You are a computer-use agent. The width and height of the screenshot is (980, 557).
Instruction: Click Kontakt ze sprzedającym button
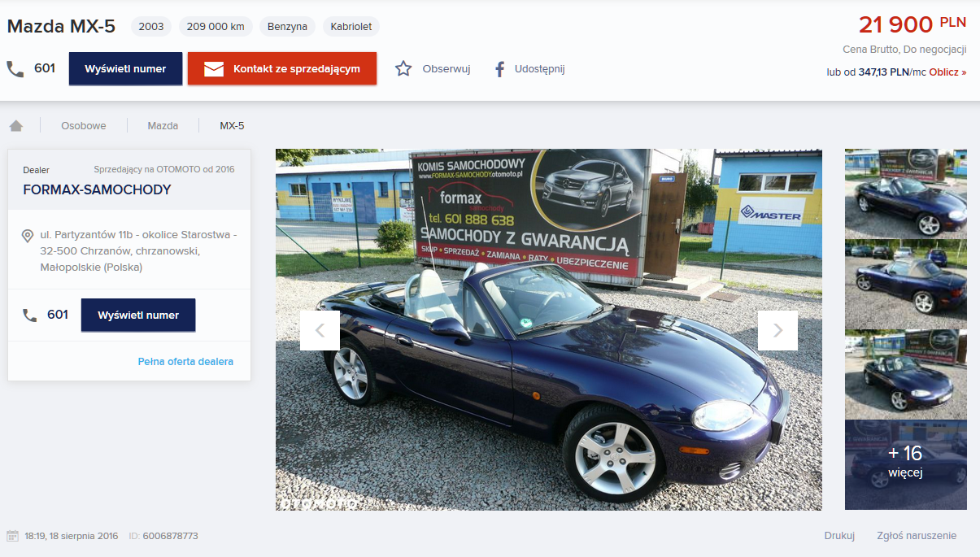click(x=282, y=69)
